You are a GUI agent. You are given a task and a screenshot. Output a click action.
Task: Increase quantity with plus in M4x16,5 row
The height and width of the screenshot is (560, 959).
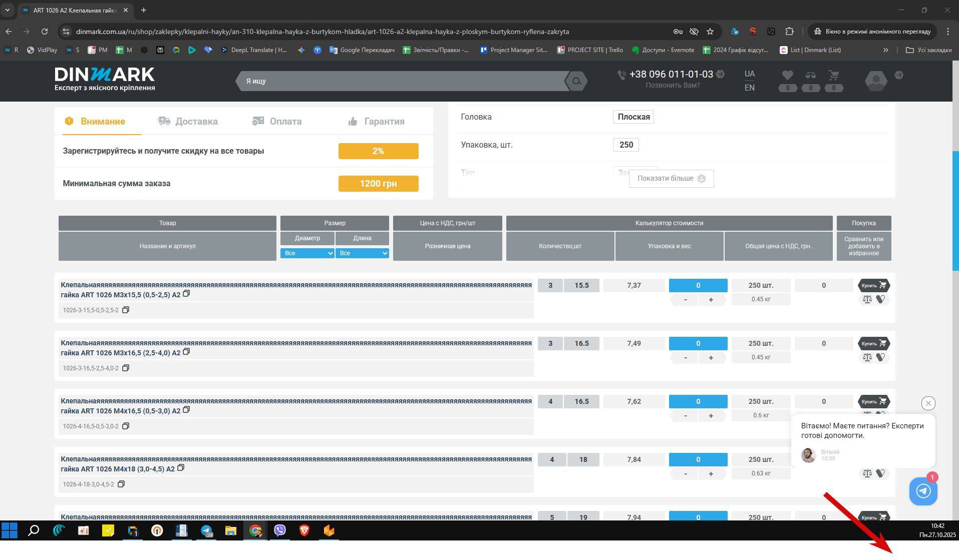click(711, 416)
